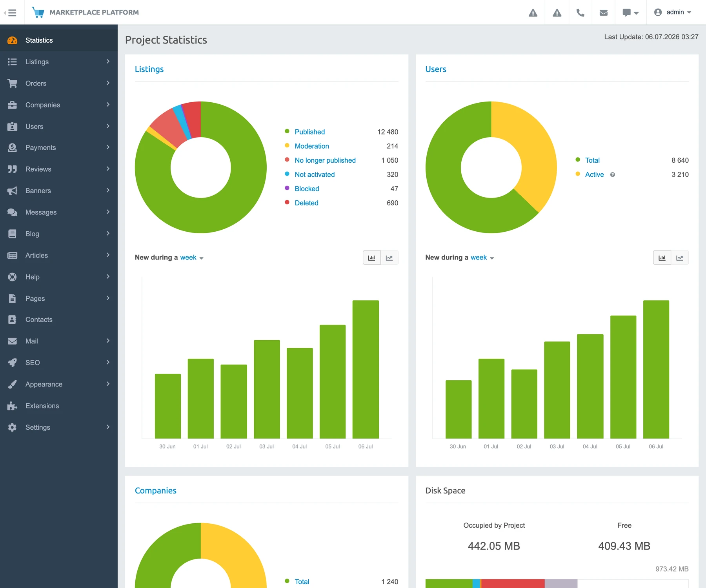Image resolution: width=706 pixels, height=588 pixels.
Task: Open the Statistics menu item
Action: [59, 40]
